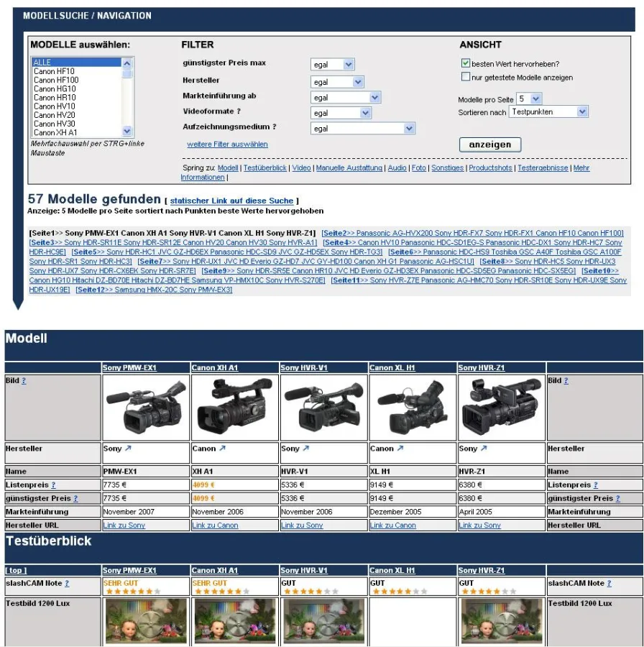Viewport: 644px width, 647px height.
Task: Enable 'nur getestete Modelle anzeigen' checkbox
Action: 465,77
